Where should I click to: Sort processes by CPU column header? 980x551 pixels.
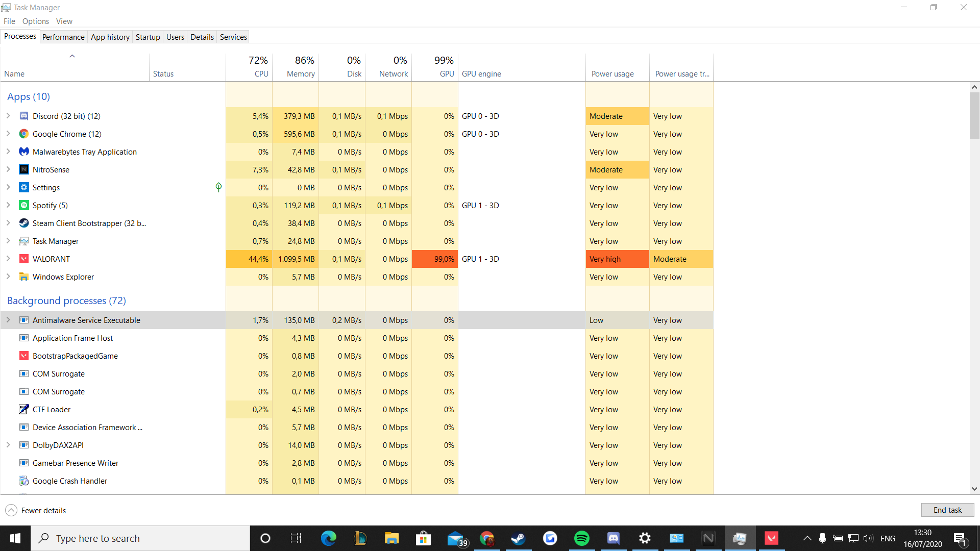pos(249,67)
